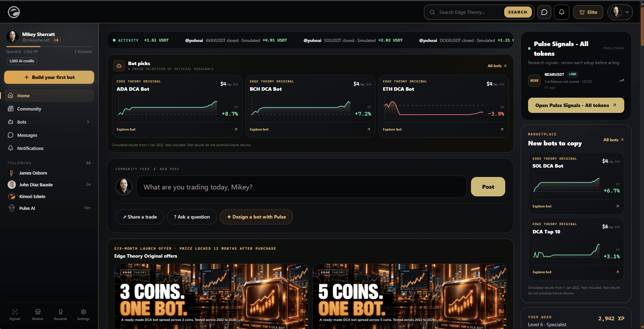644x329 pixels.
Task: Open the Market icon in bottom bar
Action: pos(38,314)
